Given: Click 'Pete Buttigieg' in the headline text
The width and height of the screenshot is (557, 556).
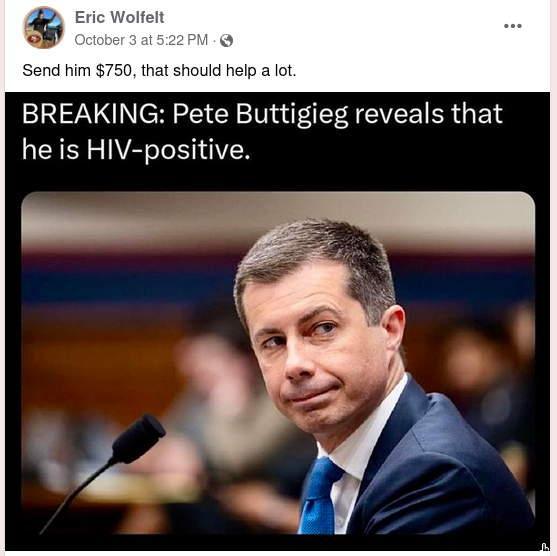Looking at the screenshot, I should (260, 115).
